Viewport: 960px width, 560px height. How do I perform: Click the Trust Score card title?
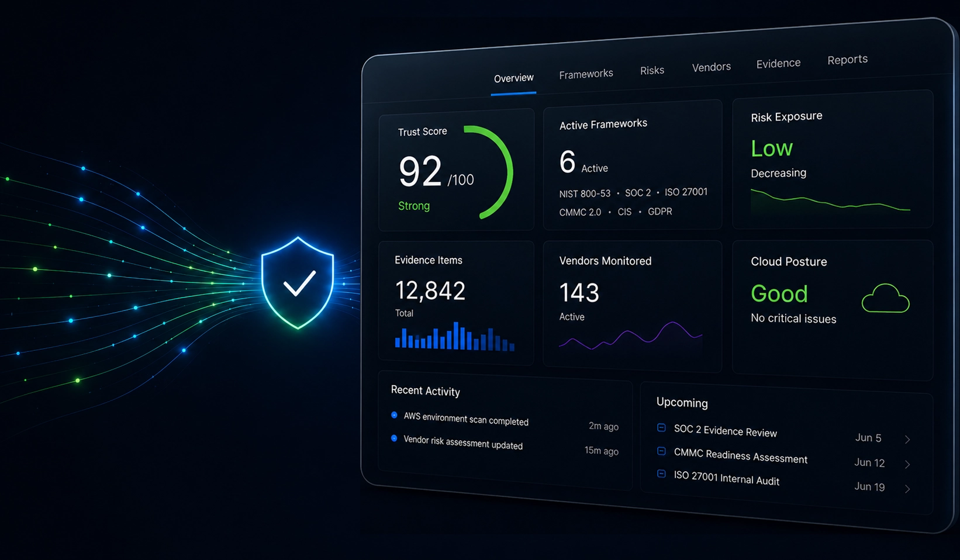[x=422, y=132]
